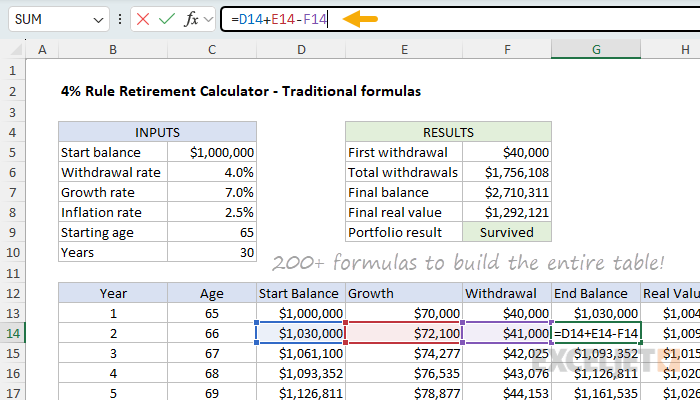Select column A header

point(42,49)
